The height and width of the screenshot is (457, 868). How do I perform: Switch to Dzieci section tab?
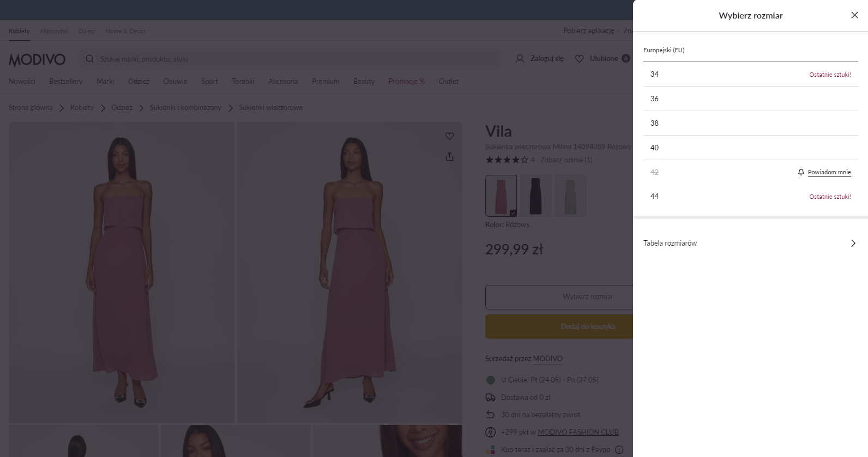pos(87,31)
